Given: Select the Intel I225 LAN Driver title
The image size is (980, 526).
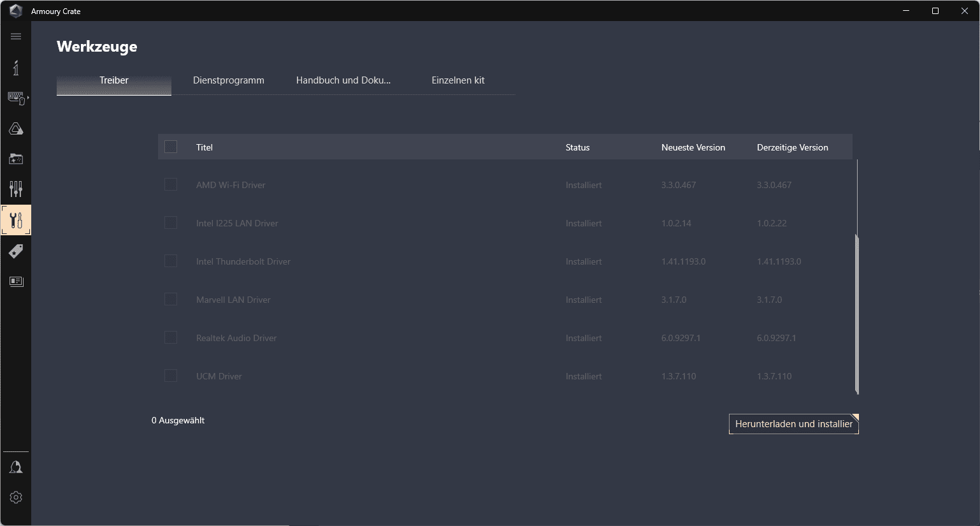Looking at the screenshot, I should pos(237,223).
